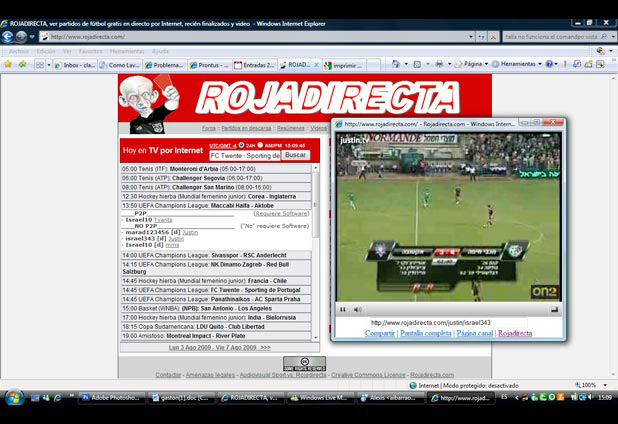
Task: Click the Requiere Software link
Action: click(x=281, y=214)
